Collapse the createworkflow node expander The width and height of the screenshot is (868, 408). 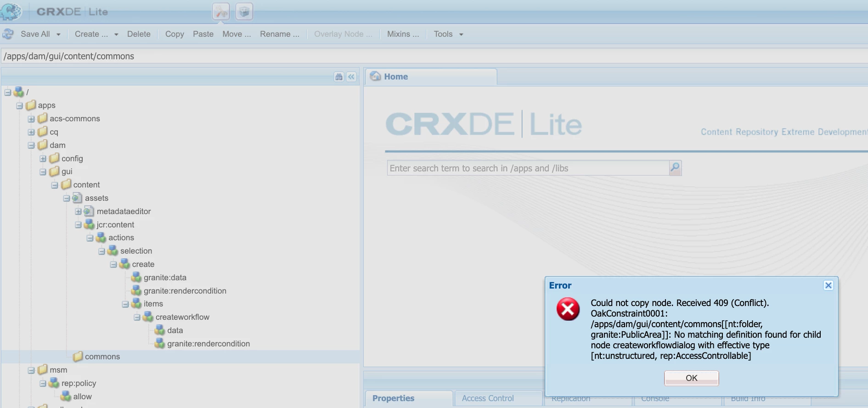pos(137,317)
